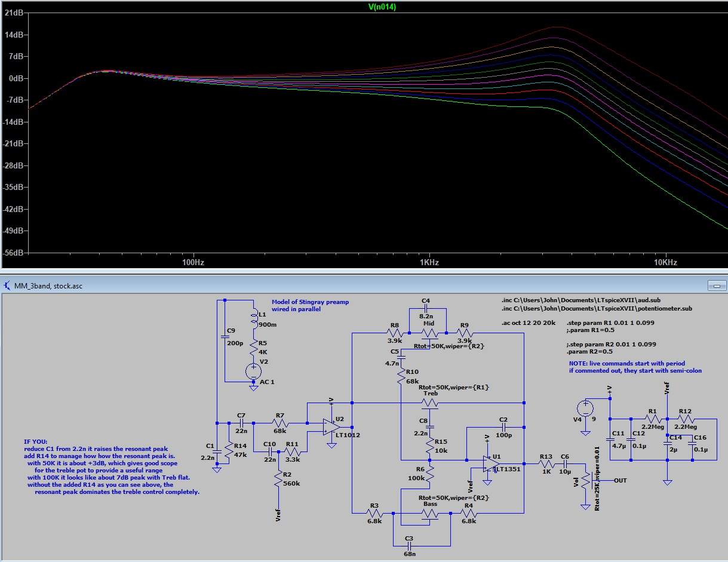Select the C6 output coupling capacitor symbol
The width and height of the screenshot is (728, 562).
point(564,464)
